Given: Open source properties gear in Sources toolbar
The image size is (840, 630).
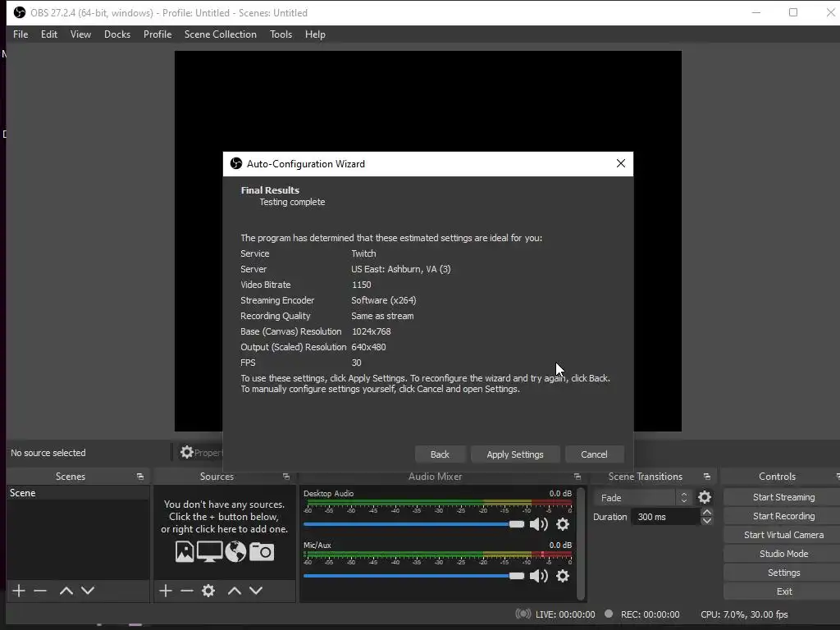Looking at the screenshot, I should 208,591.
